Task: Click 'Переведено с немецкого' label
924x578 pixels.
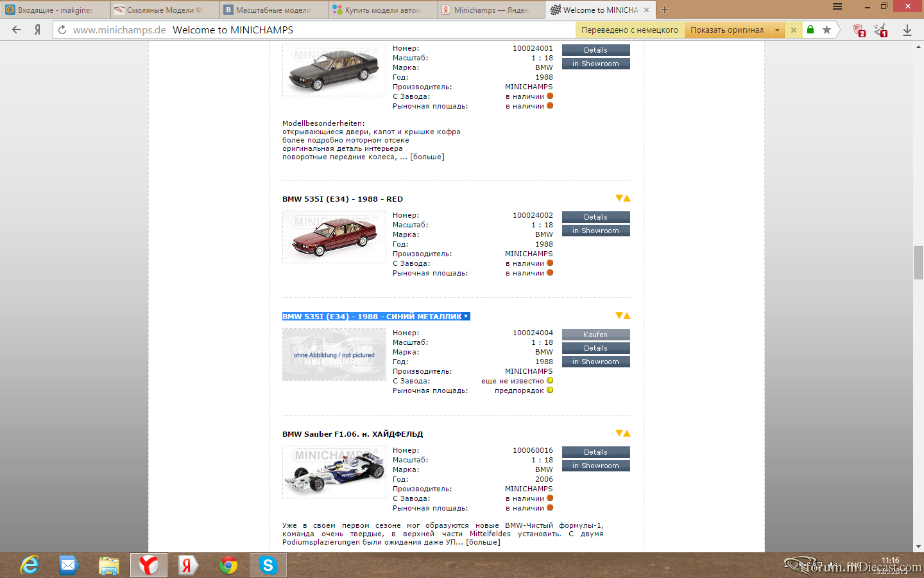Action: 629,30
